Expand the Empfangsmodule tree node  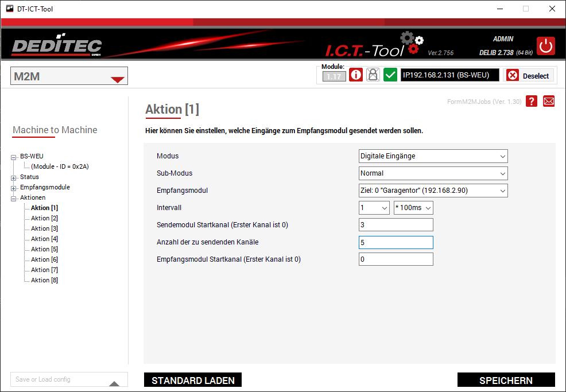coord(14,188)
